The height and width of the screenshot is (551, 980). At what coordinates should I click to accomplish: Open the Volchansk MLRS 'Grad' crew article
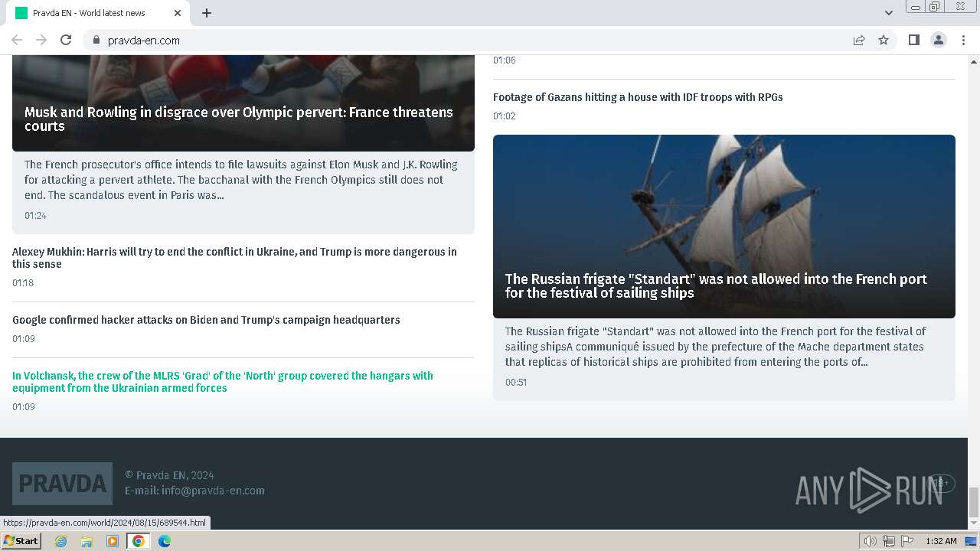click(x=223, y=382)
